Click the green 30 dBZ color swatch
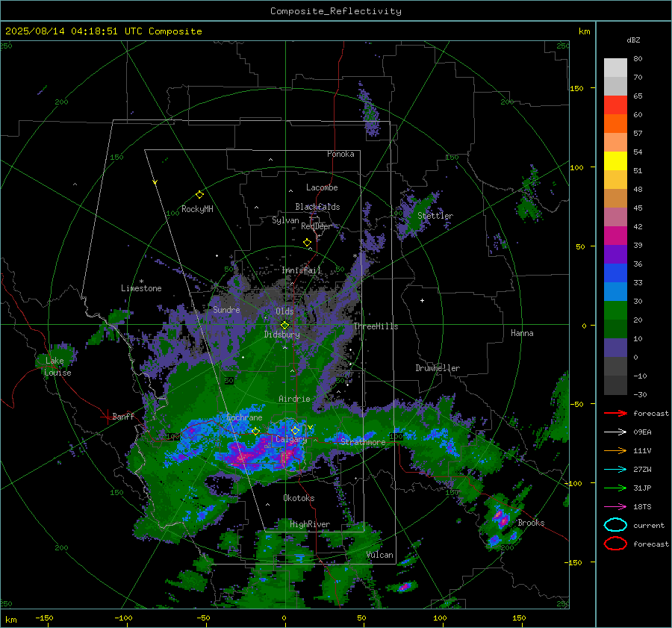 point(615,310)
